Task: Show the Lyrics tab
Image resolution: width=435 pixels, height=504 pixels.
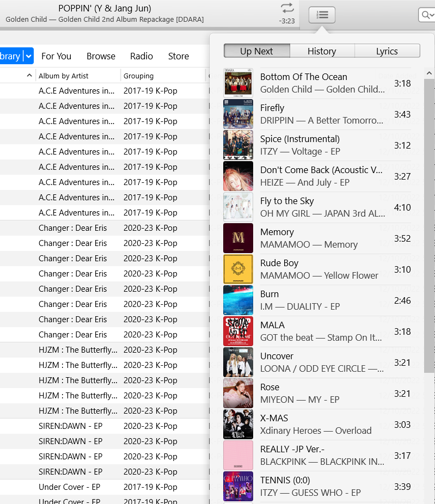Action: pyautogui.click(x=387, y=51)
